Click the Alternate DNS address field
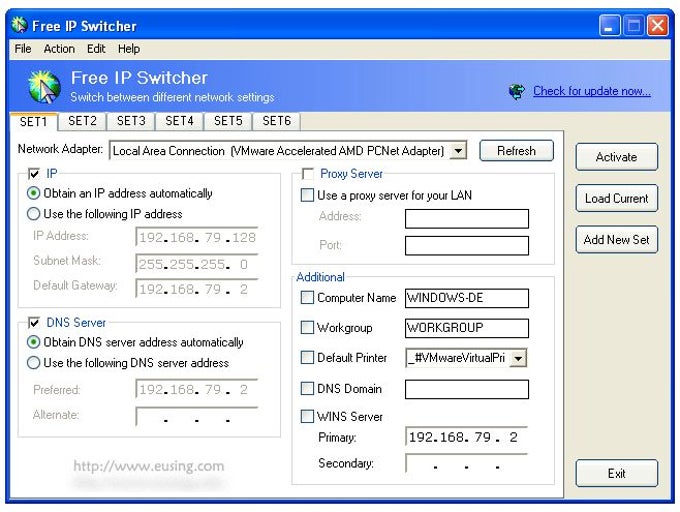680x512 pixels. (x=197, y=417)
